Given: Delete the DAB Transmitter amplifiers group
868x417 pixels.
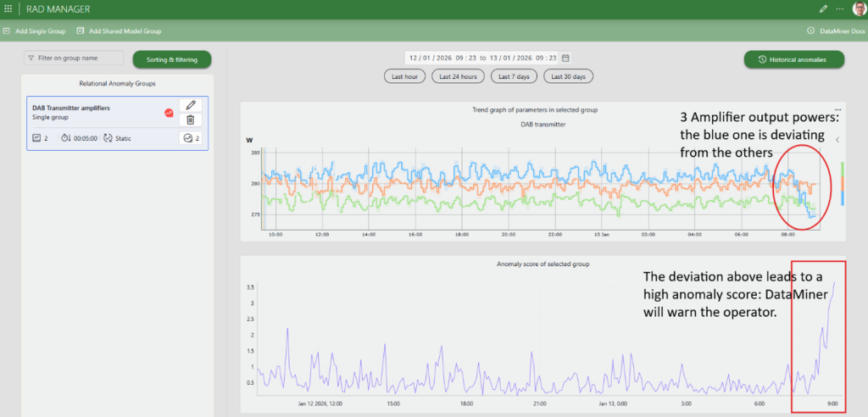Looking at the screenshot, I should pos(191,120).
